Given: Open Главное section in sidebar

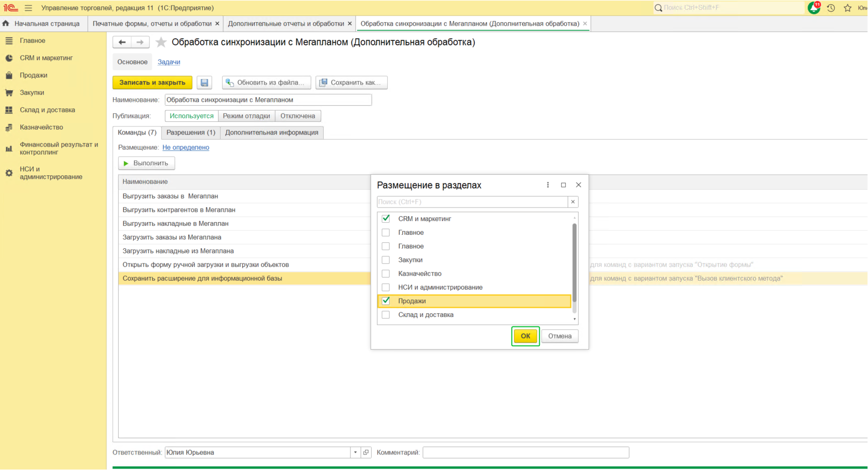Looking at the screenshot, I should (32, 41).
